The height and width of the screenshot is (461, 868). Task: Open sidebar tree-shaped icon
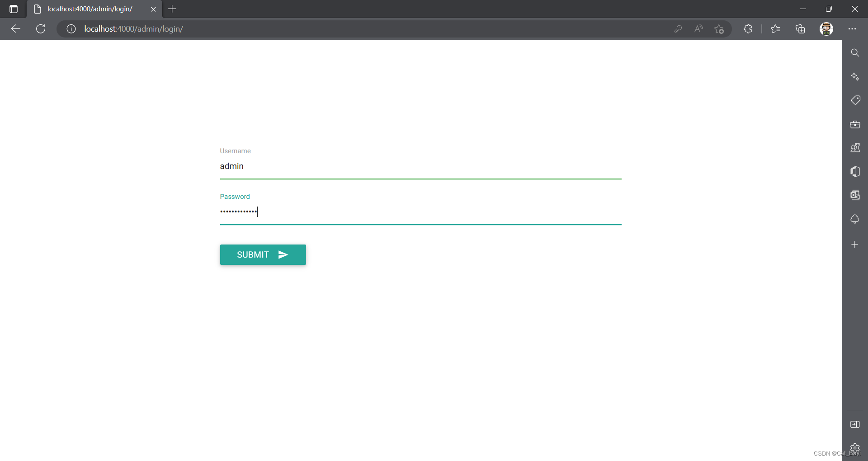(855, 219)
